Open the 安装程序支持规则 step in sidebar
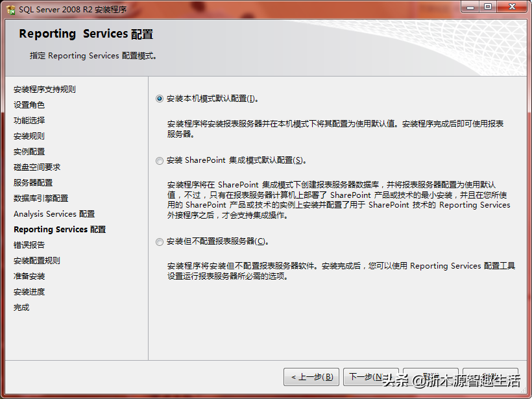Image resolution: width=532 pixels, height=399 pixels. [45, 90]
